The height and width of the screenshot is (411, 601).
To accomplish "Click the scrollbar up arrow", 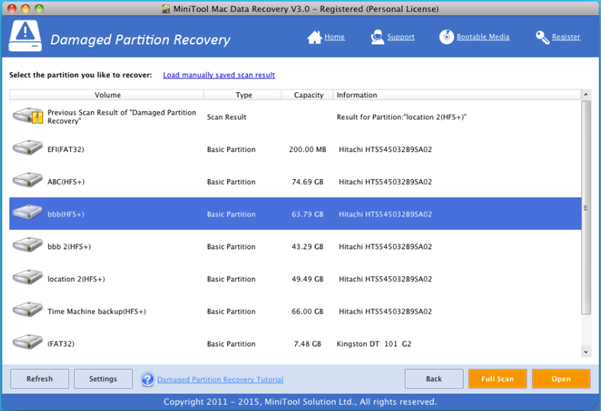I will point(586,94).
